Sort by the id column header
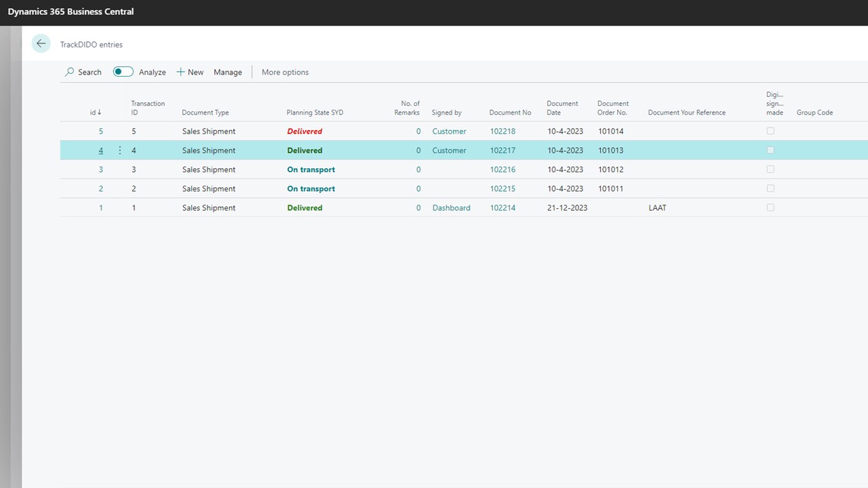Screen dimensions: 868x488 tap(96, 113)
